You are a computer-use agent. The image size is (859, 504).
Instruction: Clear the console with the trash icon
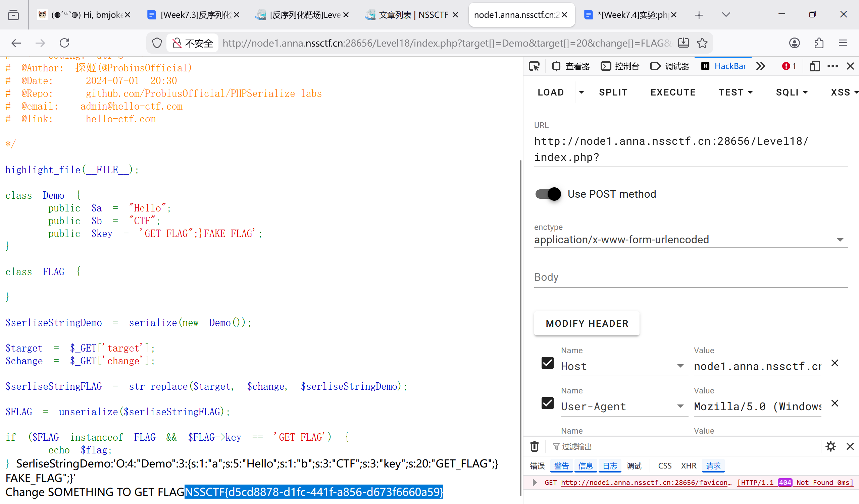click(x=534, y=446)
